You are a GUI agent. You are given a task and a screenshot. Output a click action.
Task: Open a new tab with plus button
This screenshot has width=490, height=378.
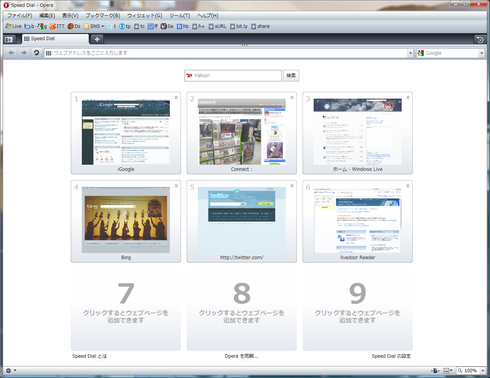coord(97,39)
